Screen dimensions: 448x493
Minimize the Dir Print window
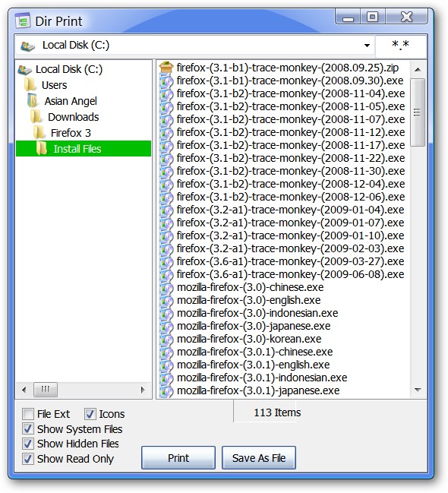point(348,17)
